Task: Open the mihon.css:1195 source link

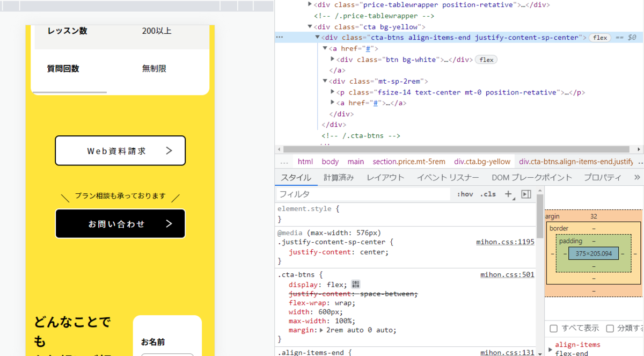Action: pos(505,242)
